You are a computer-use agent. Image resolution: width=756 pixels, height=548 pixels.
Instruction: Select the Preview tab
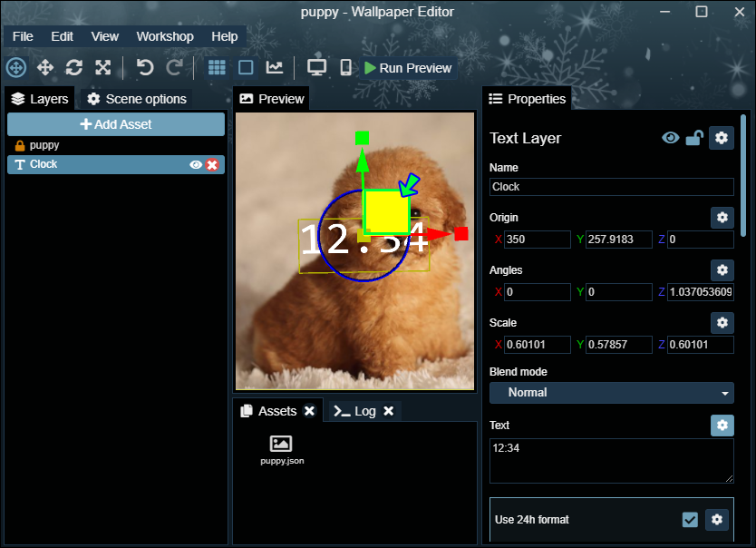pyautogui.click(x=272, y=99)
